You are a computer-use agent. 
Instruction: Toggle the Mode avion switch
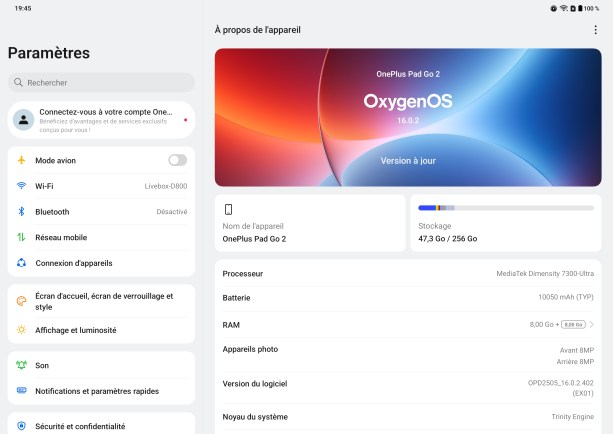[x=177, y=160]
